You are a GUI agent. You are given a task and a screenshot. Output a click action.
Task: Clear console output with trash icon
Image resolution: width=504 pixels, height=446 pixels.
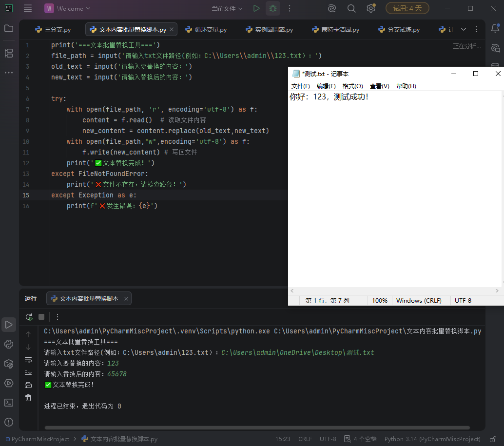click(28, 398)
